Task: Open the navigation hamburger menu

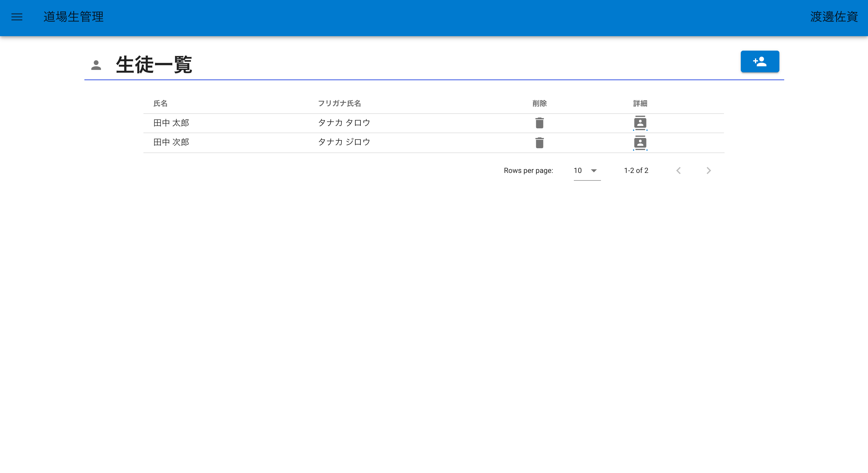Action: click(17, 17)
